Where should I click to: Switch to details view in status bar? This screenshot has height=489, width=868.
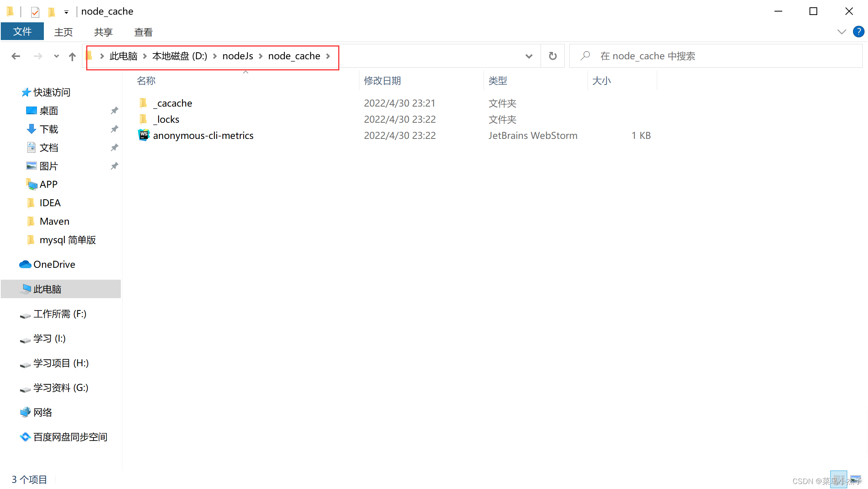[839, 479]
